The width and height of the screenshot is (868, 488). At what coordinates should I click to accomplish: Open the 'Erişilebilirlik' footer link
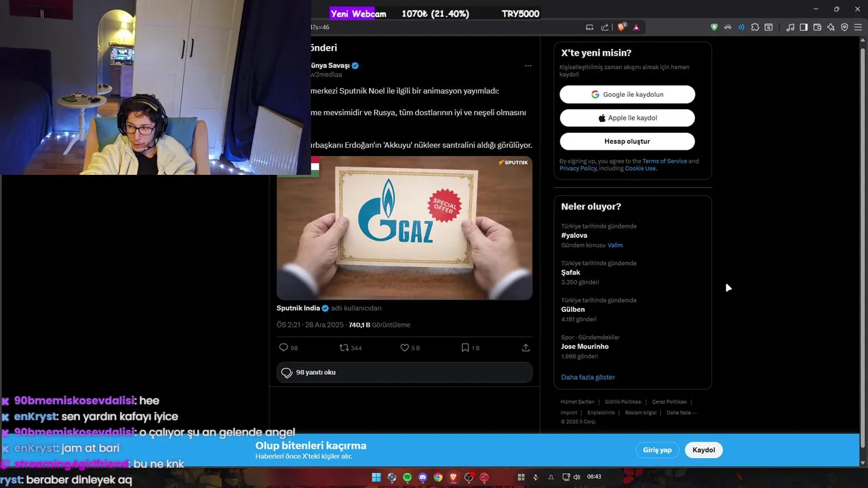[x=601, y=413]
